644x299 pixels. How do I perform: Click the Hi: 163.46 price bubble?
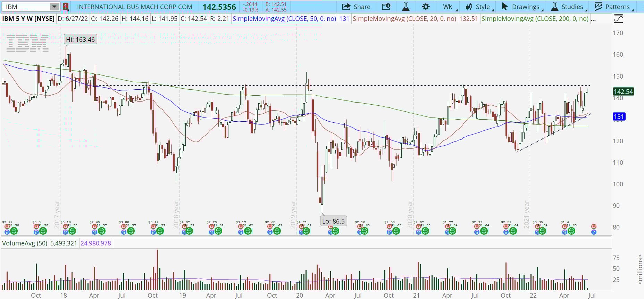click(80, 39)
